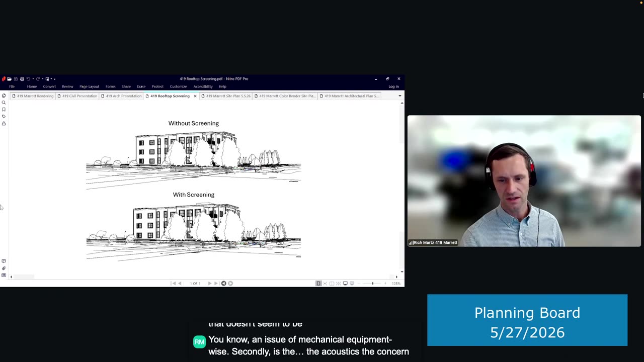Enable single page view mode
The width and height of the screenshot is (644, 362).
tap(318, 283)
